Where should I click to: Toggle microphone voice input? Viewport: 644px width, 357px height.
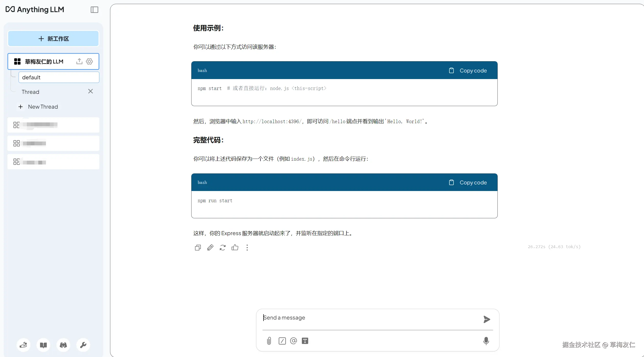pyautogui.click(x=486, y=341)
